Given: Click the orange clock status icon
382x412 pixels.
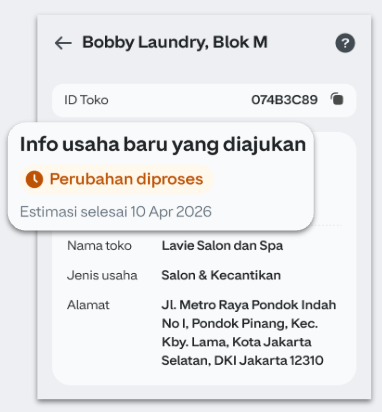Looking at the screenshot, I should (34, 179).
